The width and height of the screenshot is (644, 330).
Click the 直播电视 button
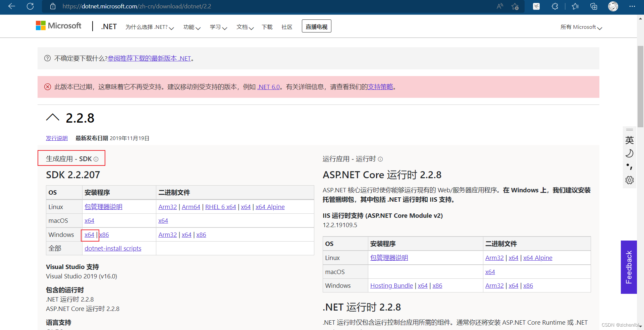click(316, 26)
